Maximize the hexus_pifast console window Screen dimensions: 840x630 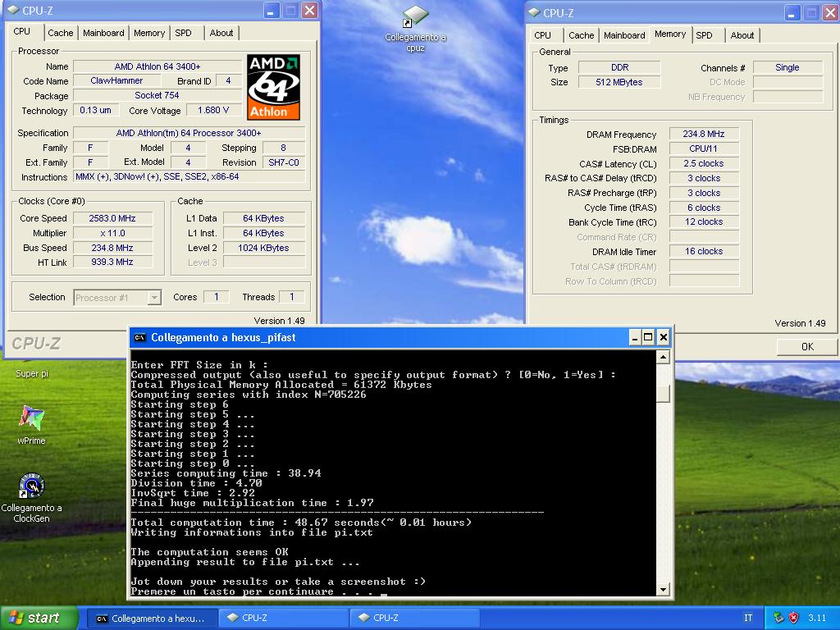pos(648,337)
